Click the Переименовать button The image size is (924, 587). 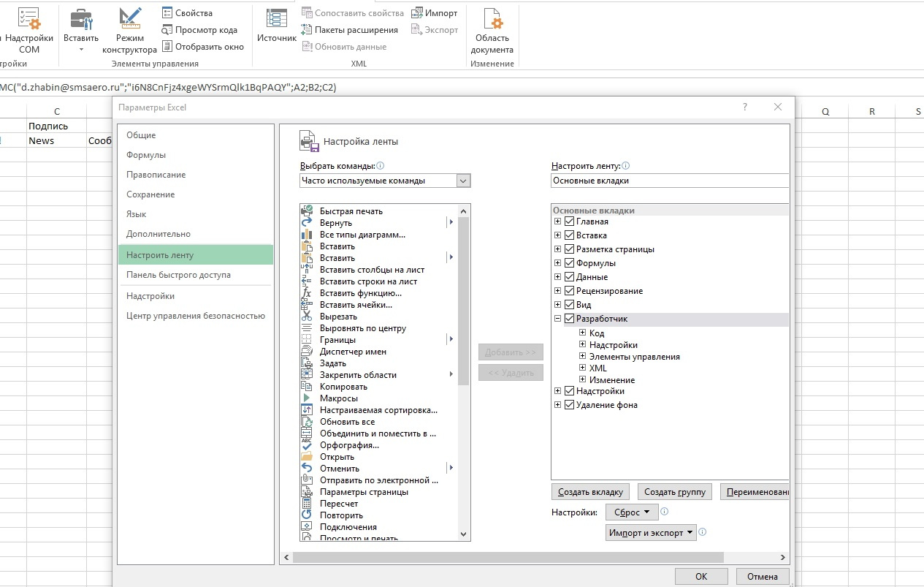755,492
